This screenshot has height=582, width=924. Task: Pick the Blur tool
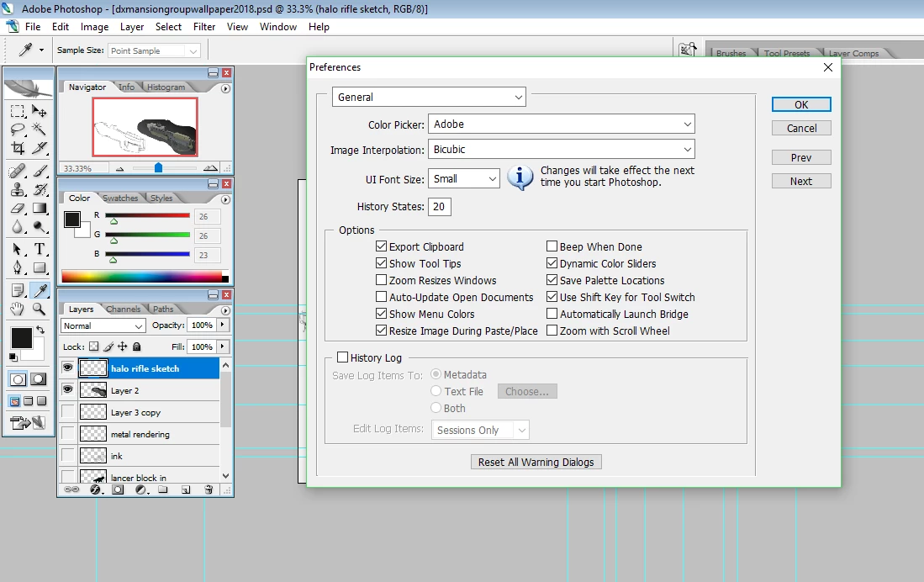[18, 226]
